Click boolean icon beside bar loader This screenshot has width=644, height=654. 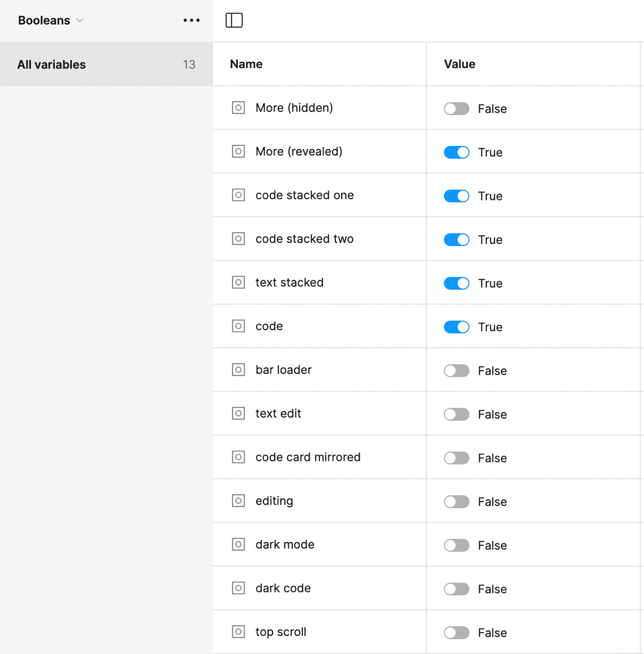[x=238, y=370]
